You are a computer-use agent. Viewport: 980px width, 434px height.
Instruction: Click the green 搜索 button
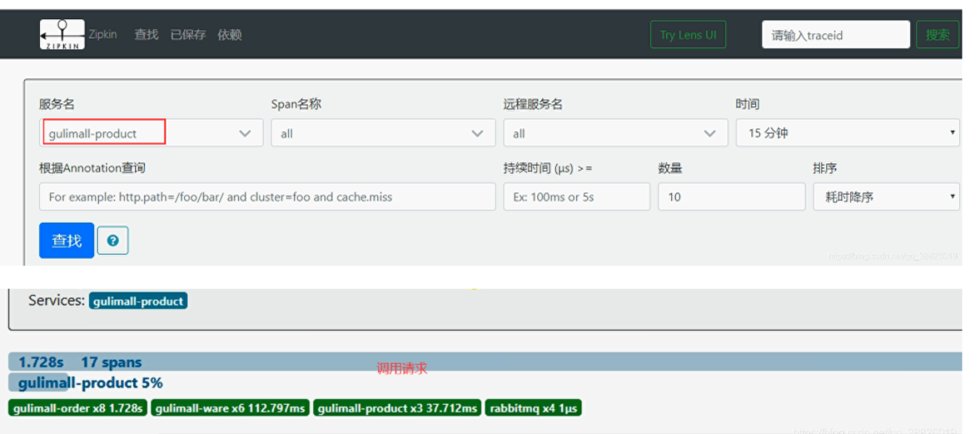point(938,35)
